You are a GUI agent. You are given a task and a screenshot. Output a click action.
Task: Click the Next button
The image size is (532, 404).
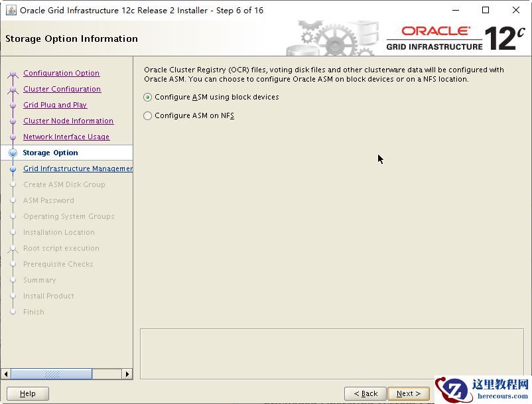coord(409,393)
